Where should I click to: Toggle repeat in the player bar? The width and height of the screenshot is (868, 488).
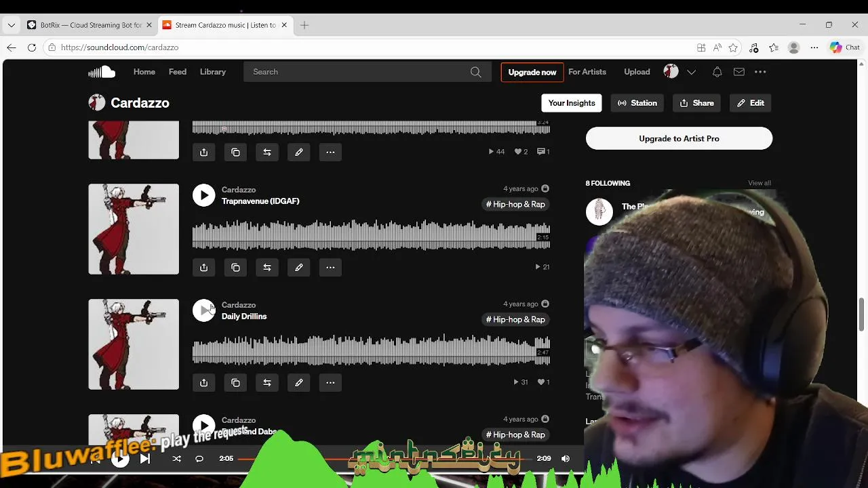pos(199,459)
